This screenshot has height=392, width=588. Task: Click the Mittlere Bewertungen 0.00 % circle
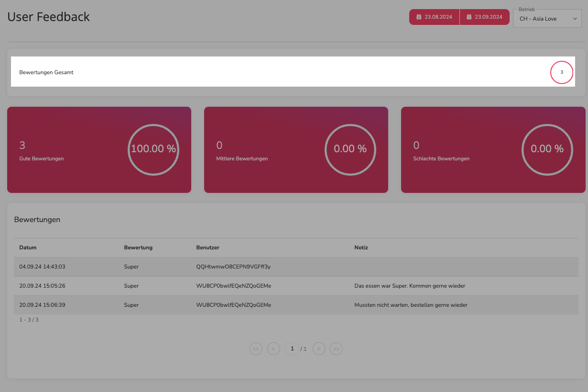tap(350, 149)
